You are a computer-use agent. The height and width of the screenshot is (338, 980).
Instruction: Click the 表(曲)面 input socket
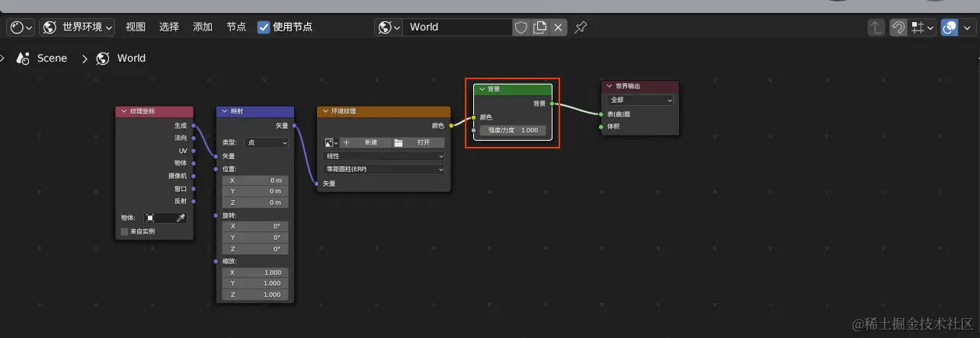click(601, 114)
